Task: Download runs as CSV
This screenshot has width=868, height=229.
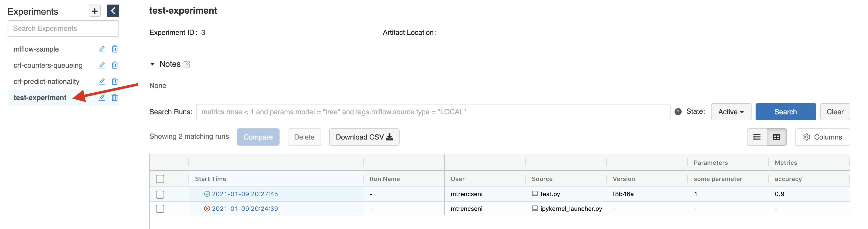Action: click(x=364, y=137)
